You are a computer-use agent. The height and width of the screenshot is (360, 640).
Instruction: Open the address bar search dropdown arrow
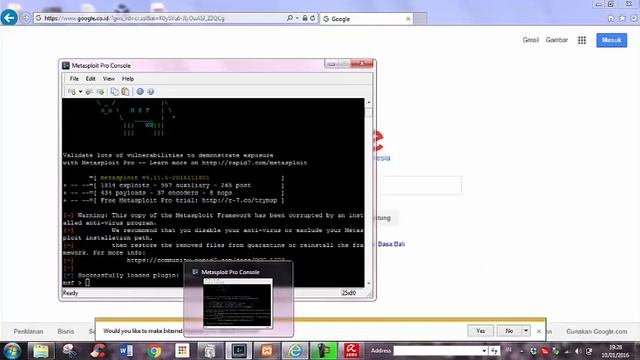(297, 18)
